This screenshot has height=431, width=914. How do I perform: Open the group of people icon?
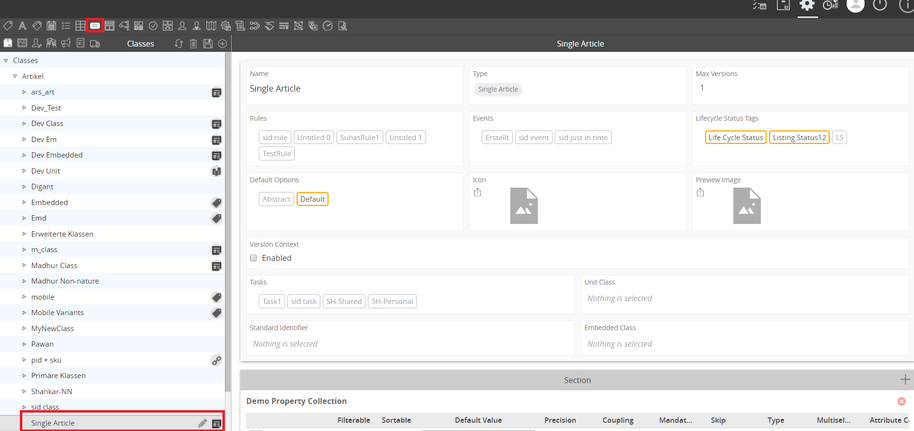point(51,43)
